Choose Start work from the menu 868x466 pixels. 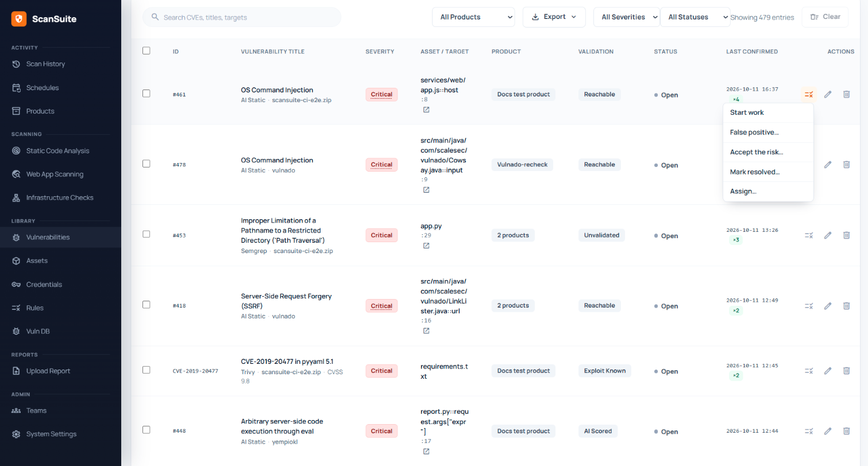pos(768,112)
